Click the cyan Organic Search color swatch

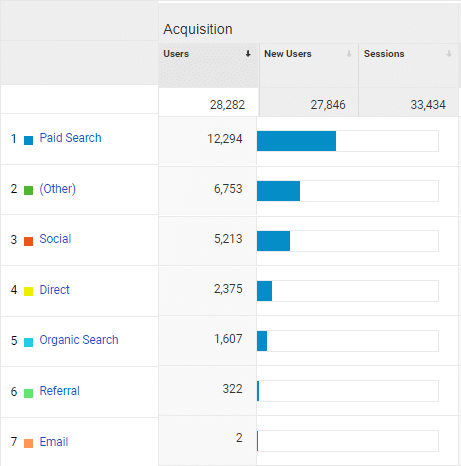(28, 342)
